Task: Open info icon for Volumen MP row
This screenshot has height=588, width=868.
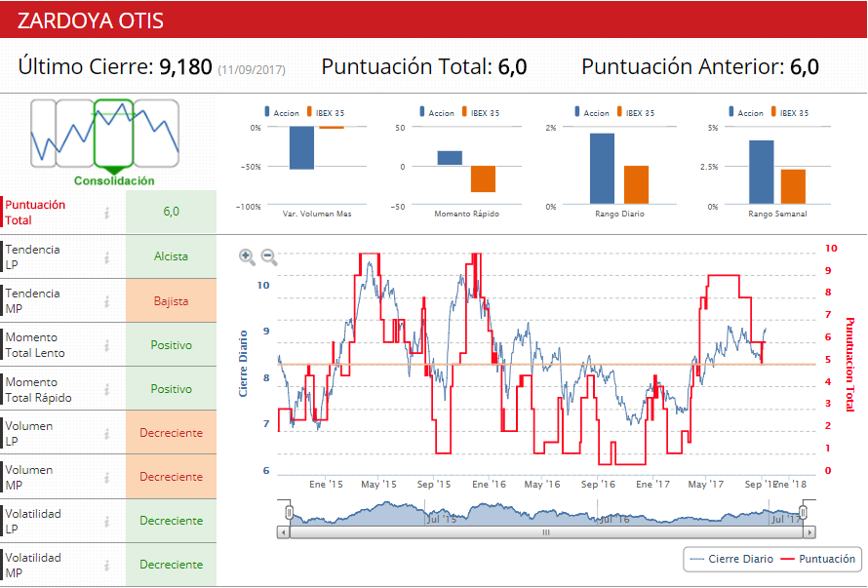Action: (107, 477)
